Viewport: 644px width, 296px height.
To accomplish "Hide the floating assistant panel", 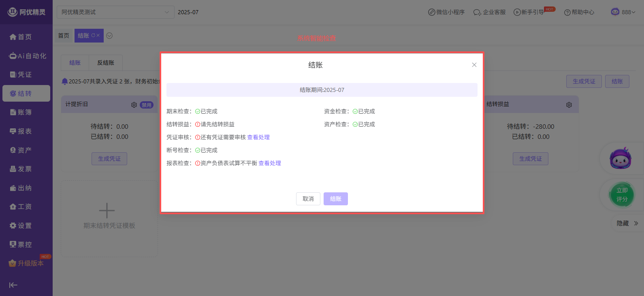I will 627,224.
